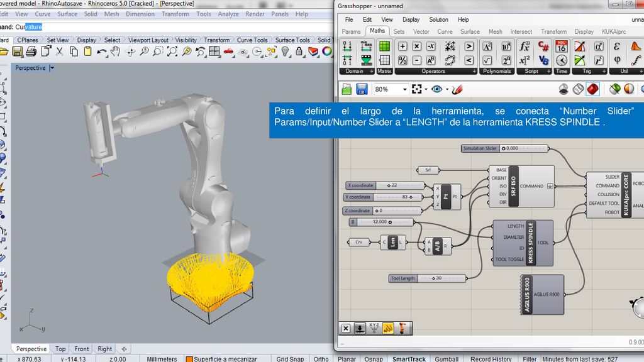644x362 pixels.
Task: Click the Undo arrow icon in Rhino
Action: click(x=101, y=52)
